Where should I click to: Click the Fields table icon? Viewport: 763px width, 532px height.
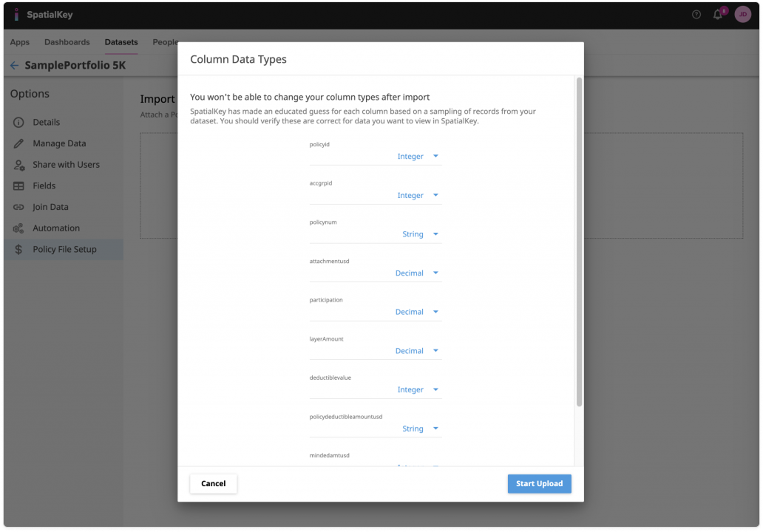click(18, 186)
